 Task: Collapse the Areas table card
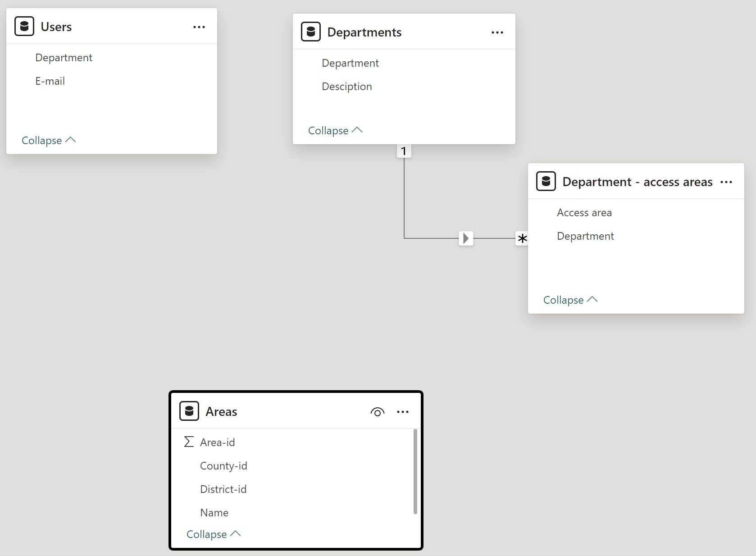(x=214, y=534)
